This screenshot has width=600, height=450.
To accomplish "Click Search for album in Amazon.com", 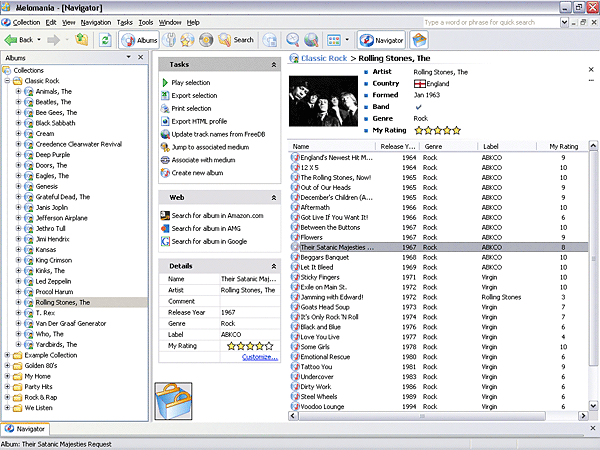I will [x=217, y=215].
